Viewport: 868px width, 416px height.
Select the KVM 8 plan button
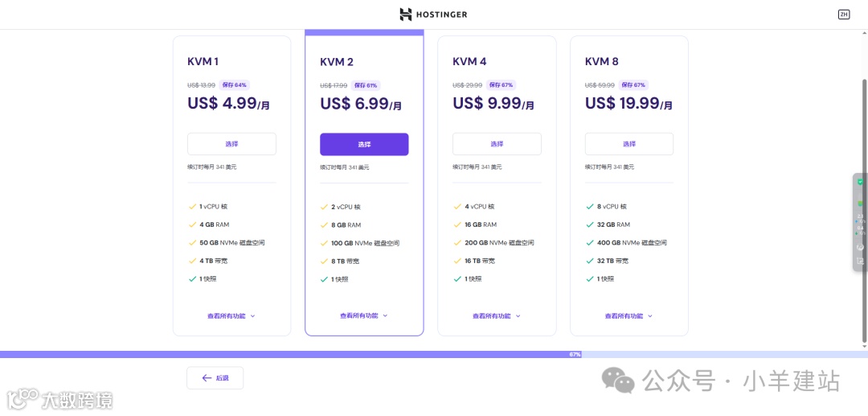629,144
